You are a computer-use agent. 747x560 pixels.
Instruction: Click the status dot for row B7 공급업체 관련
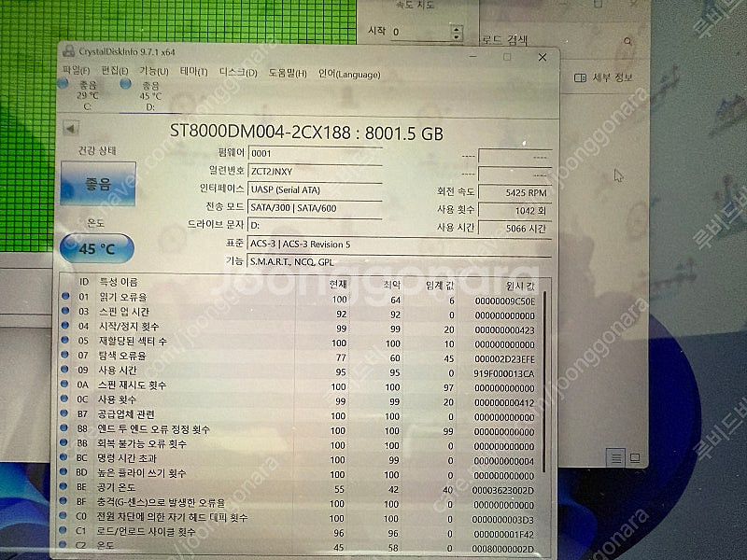pos(63,413)
